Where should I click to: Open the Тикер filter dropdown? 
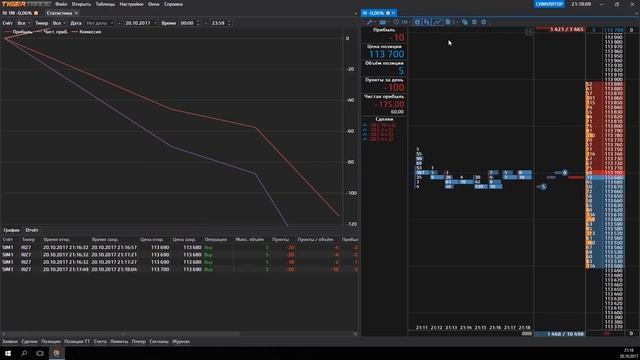point(59,23)
